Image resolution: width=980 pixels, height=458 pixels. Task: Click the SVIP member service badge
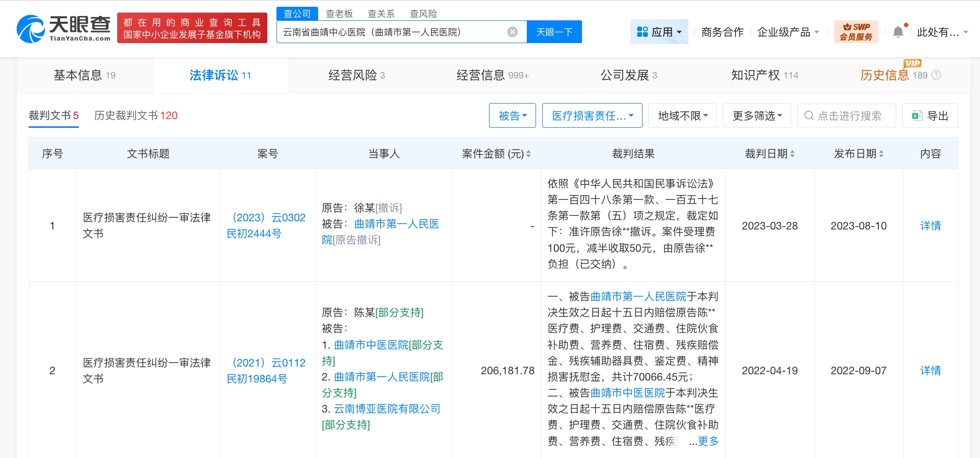(856, 32)
